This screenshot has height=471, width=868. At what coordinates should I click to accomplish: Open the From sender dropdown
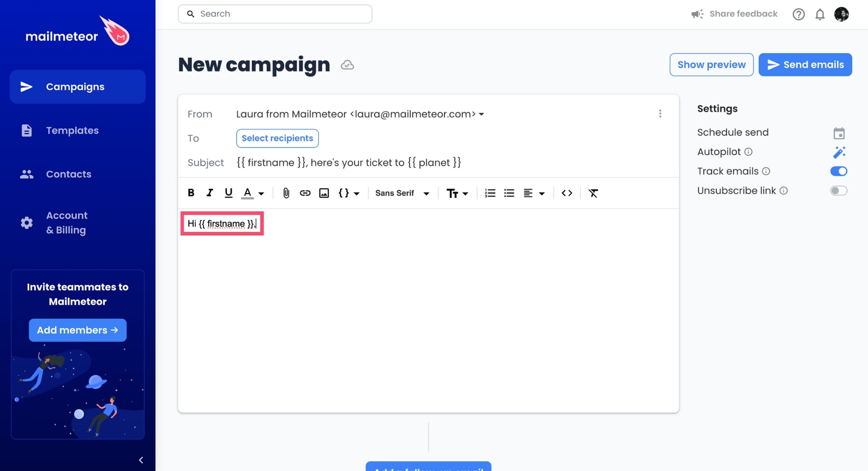(x=360, y=114)
